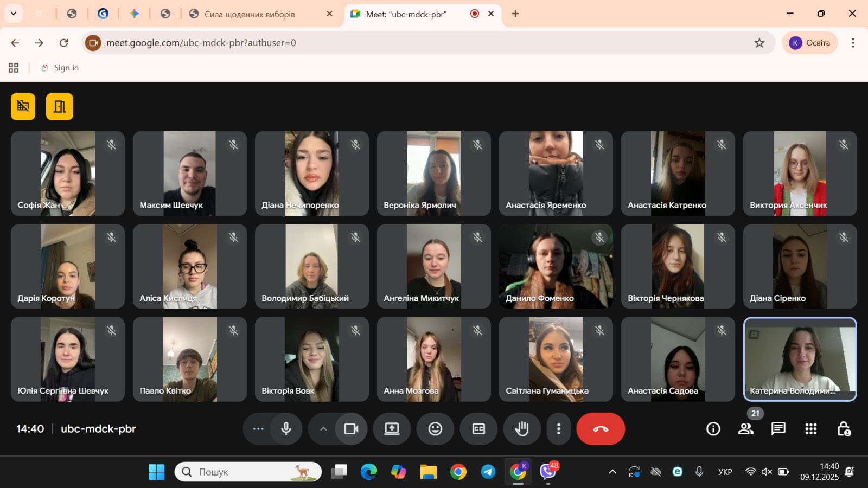Open audio settings ellipsis beside microphone
Screen dimensions: 868x488
point(258,429)
